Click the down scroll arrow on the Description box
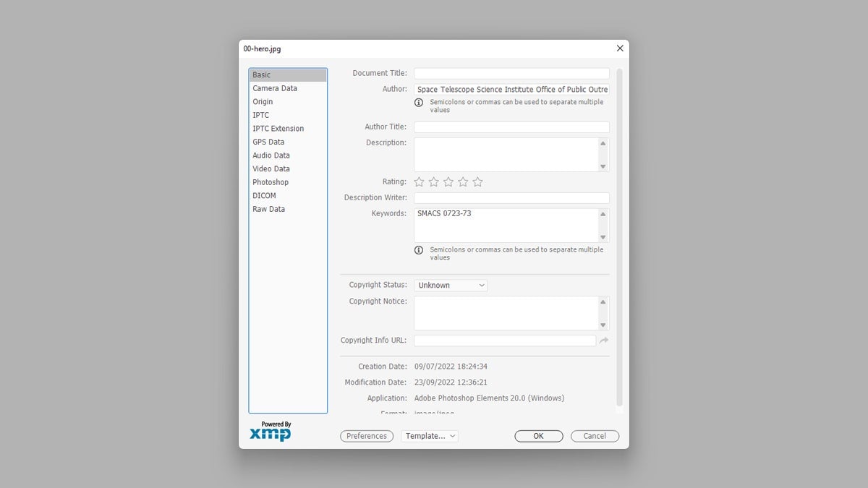The image size is (868, 488). pyautogui.click(x=603, y=166)
